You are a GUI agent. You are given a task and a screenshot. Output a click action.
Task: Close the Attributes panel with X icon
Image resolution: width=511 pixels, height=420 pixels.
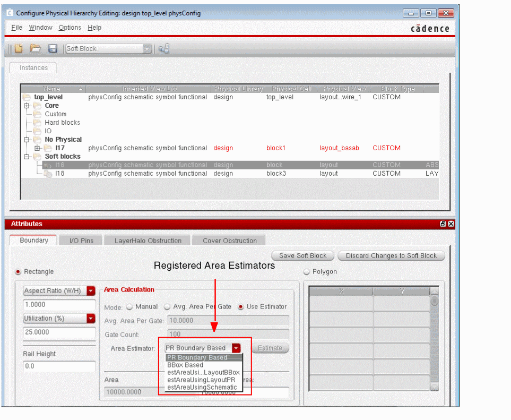[451, 224]
